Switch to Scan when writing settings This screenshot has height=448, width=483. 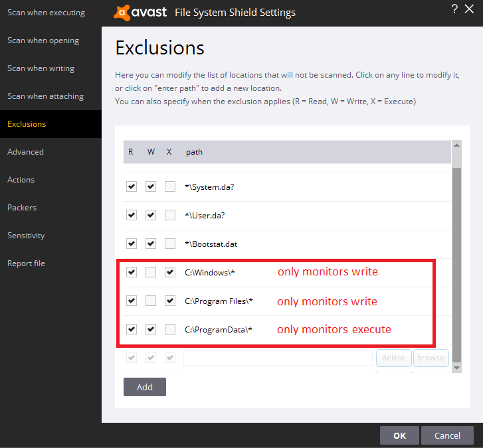point(41,68)
